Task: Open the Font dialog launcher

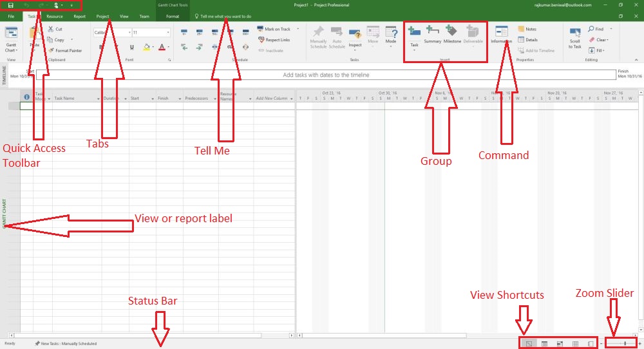Action: point(169,60)
